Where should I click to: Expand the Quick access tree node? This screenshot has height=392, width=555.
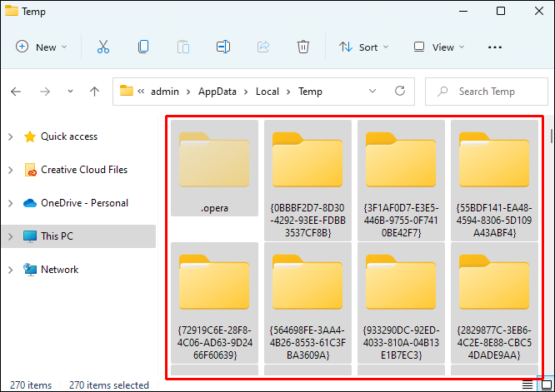[x=11, y=136]
